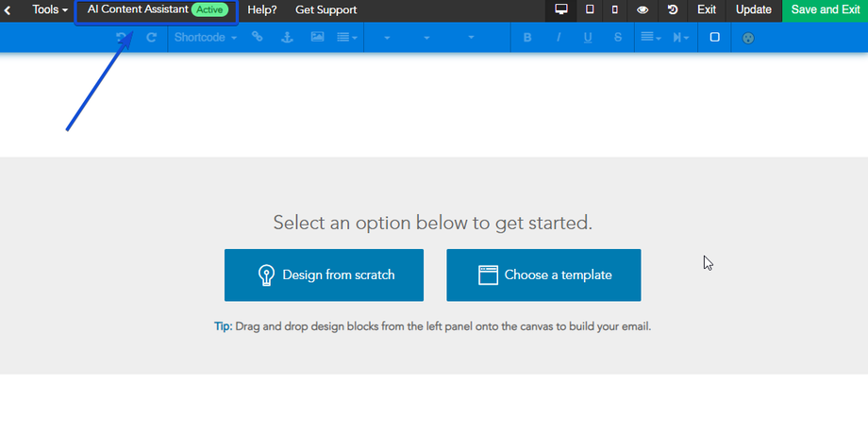Click the redo arrow icon

pyautogui.click(x=151, y=38)
